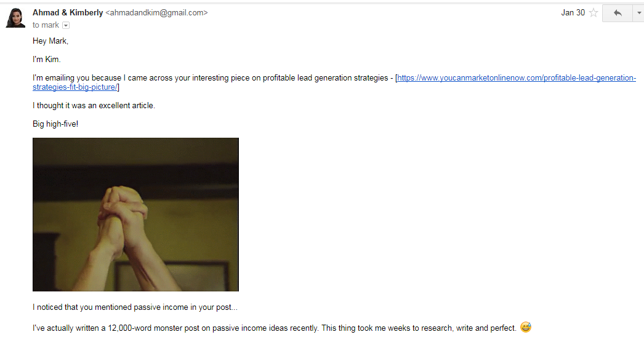This screenshot has width=644, height=340.
Task: Click the sender's profile photo avatar
Action: click(15, 18)
